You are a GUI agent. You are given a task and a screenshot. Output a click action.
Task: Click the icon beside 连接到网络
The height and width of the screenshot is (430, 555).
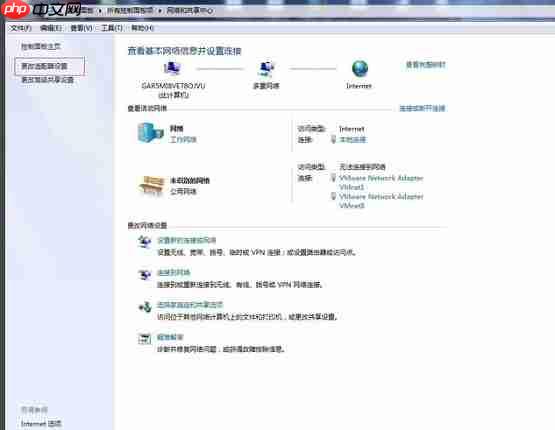[144, 274]
